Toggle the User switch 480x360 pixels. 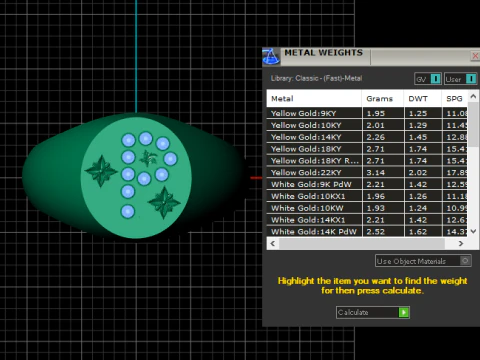[x=460, y=79]
